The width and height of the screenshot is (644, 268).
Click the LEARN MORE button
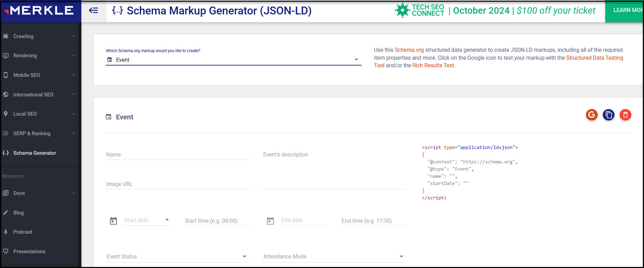624,11
